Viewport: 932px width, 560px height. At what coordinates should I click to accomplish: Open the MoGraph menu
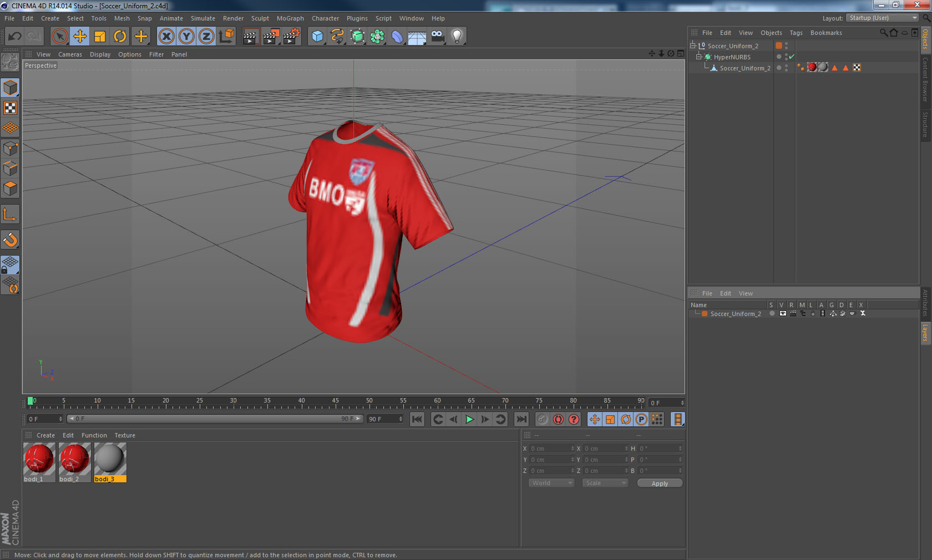pos(290,18)
